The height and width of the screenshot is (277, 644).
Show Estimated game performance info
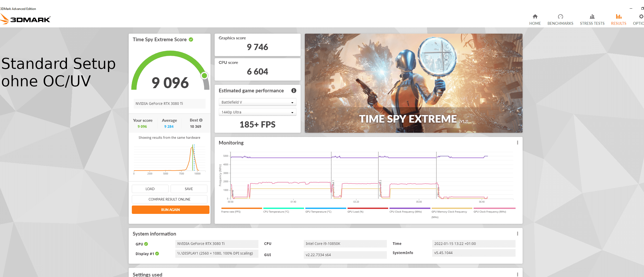(294, 91)
